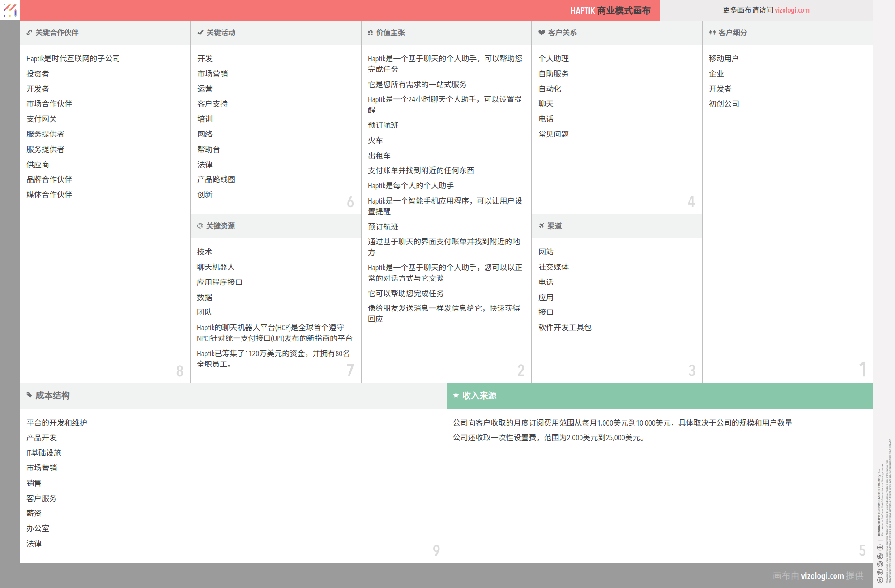Click the 软件开发工具包 channel item

tap(565, 328)
